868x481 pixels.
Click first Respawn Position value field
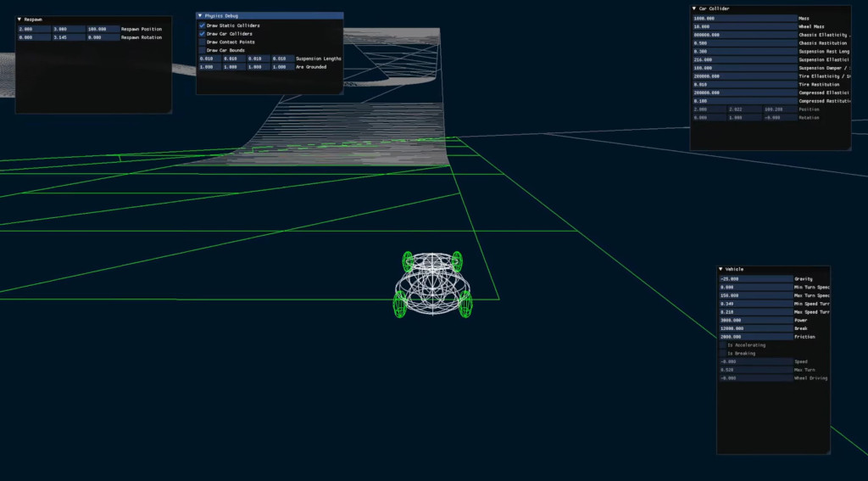tap(33, 29)
